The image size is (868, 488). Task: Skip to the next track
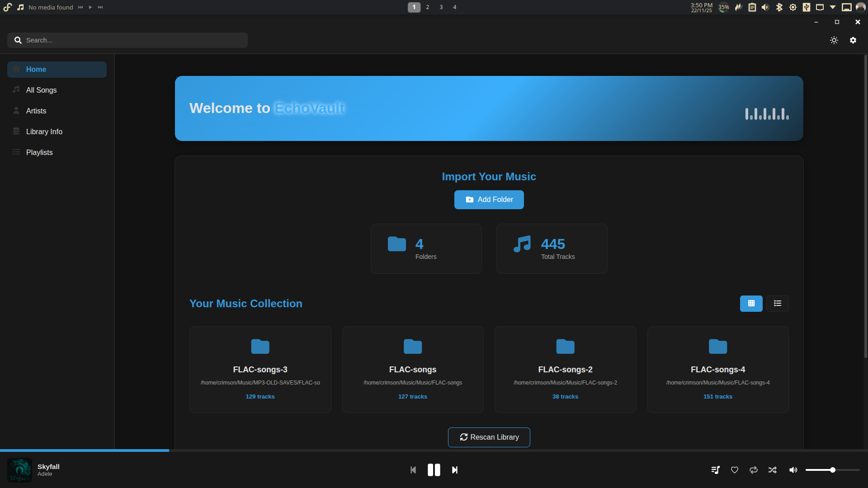point(455,470)
